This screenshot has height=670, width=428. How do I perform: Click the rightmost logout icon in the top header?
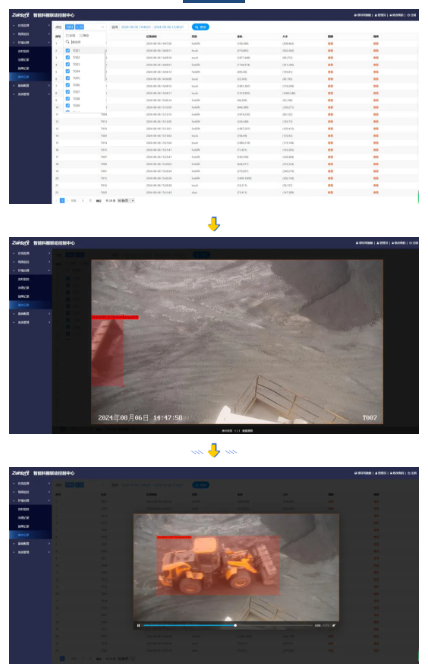coord(413,15)
